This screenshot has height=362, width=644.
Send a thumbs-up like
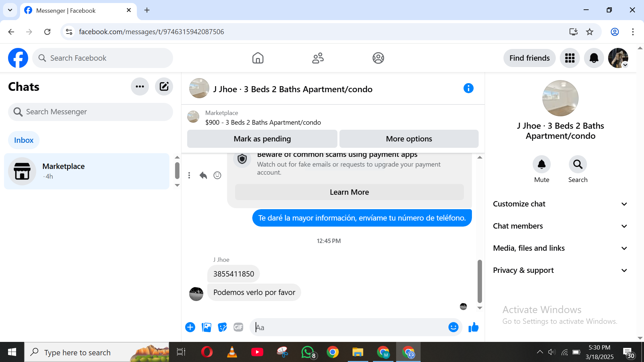point(473,327)
